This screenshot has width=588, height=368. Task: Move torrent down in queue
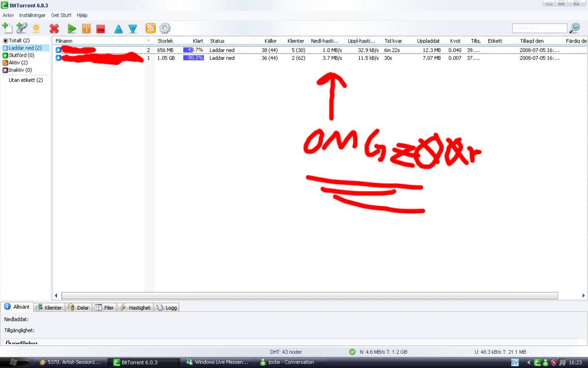tap(133, 29)
